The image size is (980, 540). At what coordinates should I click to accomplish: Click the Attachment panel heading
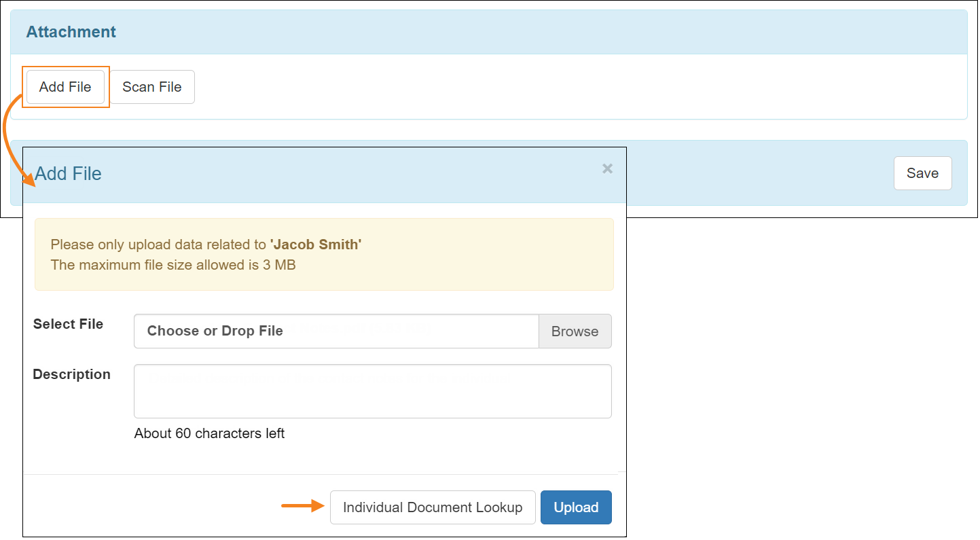click(x=71, y=32)
